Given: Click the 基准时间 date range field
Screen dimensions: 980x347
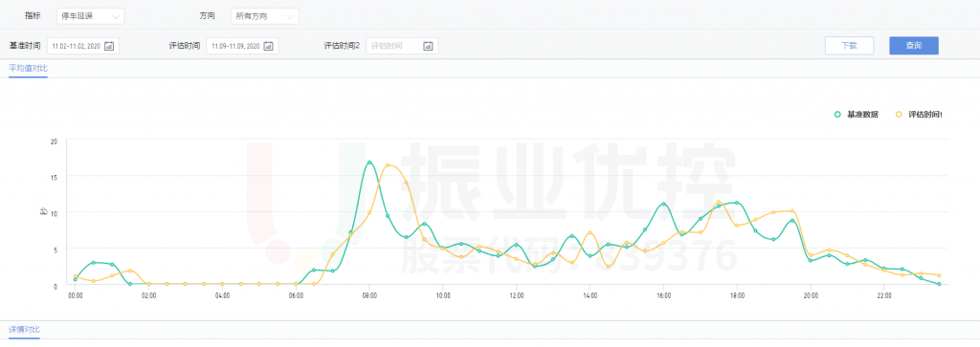Looking at the screenshot, I should click(83, 46).
